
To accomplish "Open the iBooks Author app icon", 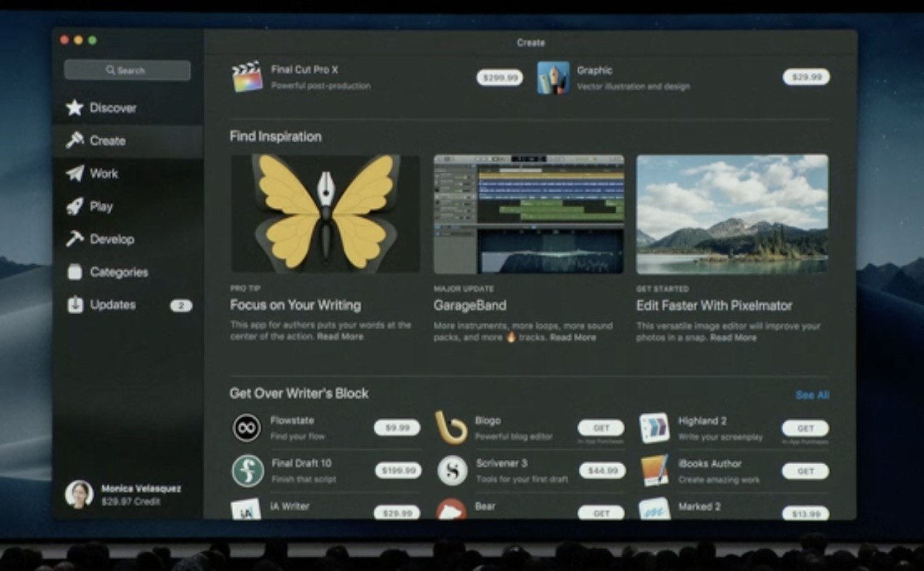I will (655, 471).
